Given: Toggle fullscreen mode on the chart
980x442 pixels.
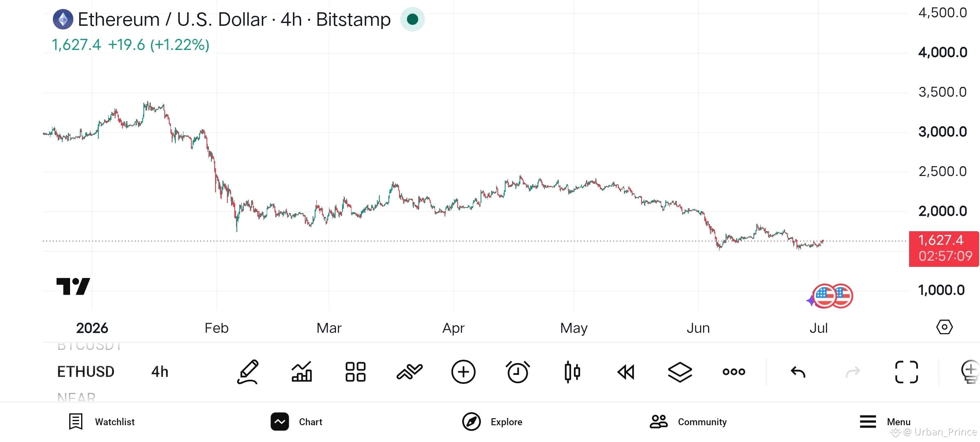Looking at the screenshot, I should pyautogui.click(x=907, y=372).
